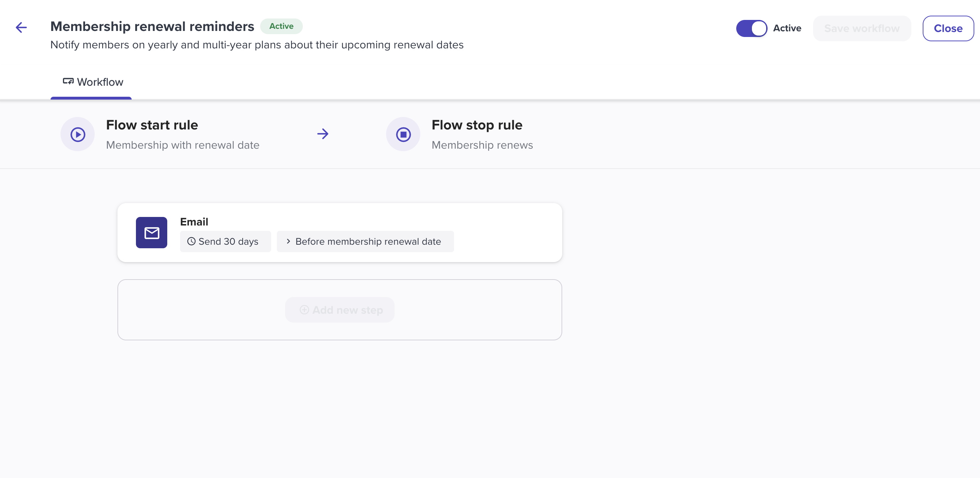Click the green Active status badge

tap(281, 26)
